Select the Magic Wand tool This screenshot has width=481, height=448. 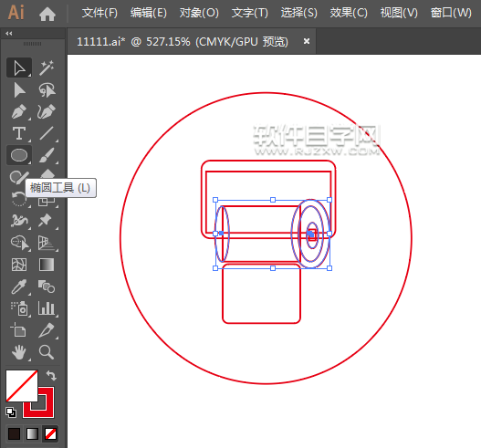click(x=47, y=68)
